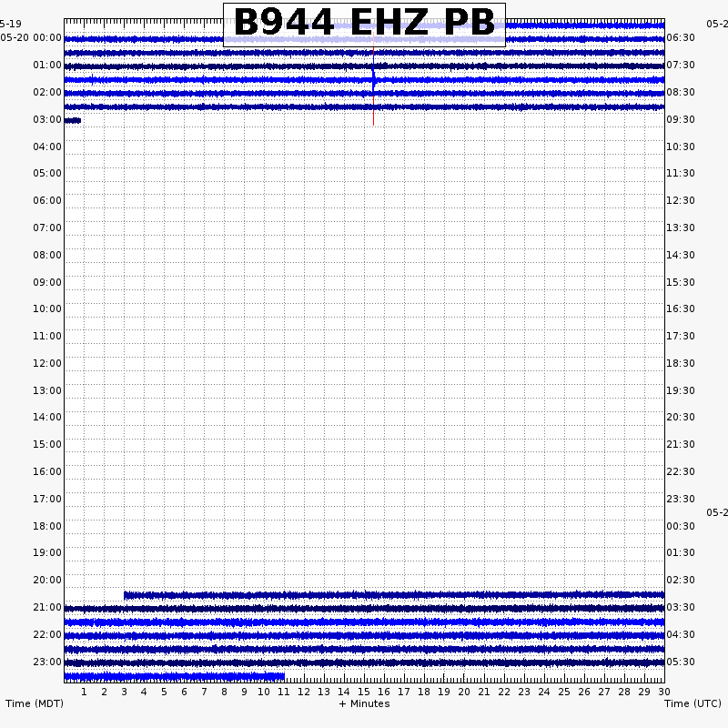Click the 14:30 UTC time label

click(x=681, y=255)
